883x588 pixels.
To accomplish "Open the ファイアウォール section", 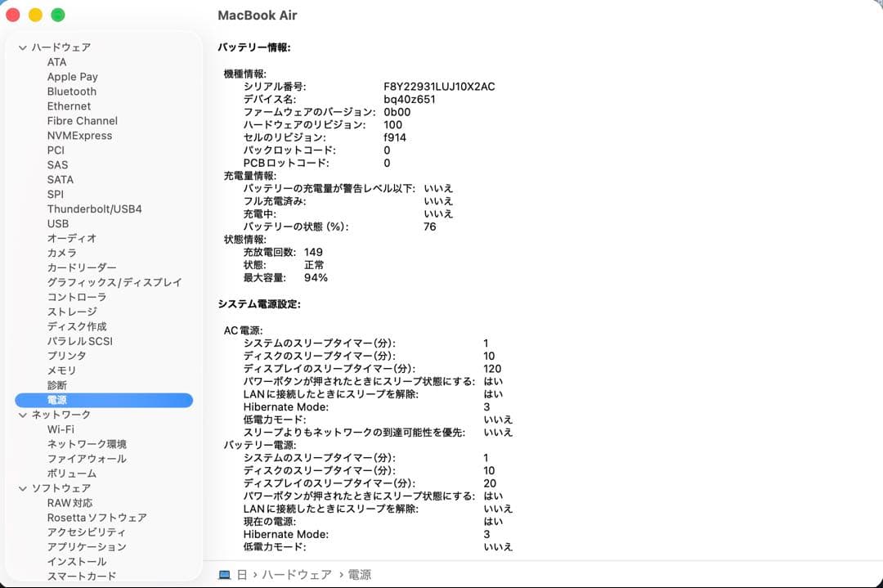I will (86, 459).
